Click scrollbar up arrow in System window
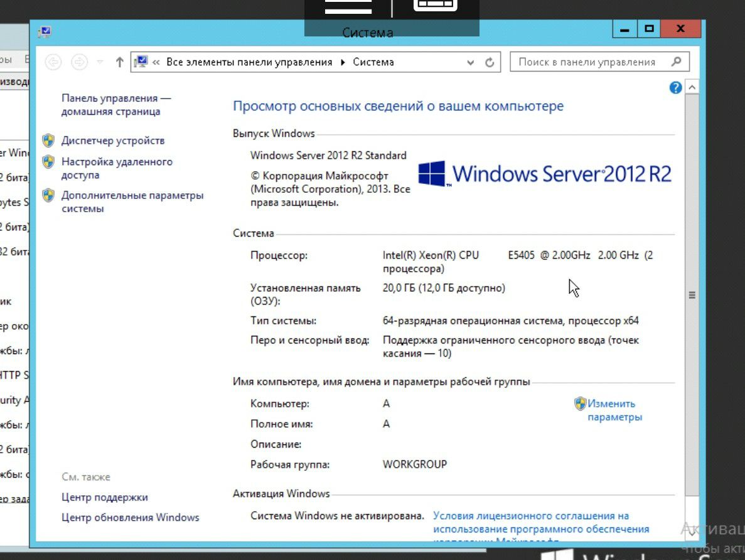 click(x=692, y=87)
